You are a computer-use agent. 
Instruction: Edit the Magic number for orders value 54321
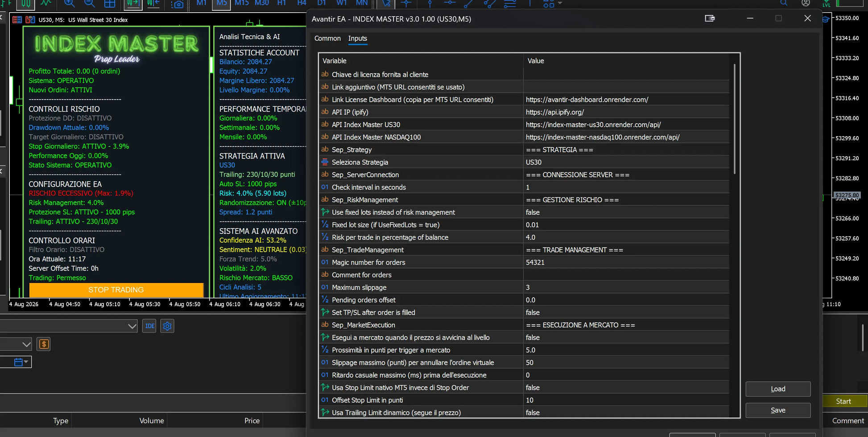pos(626,262)
